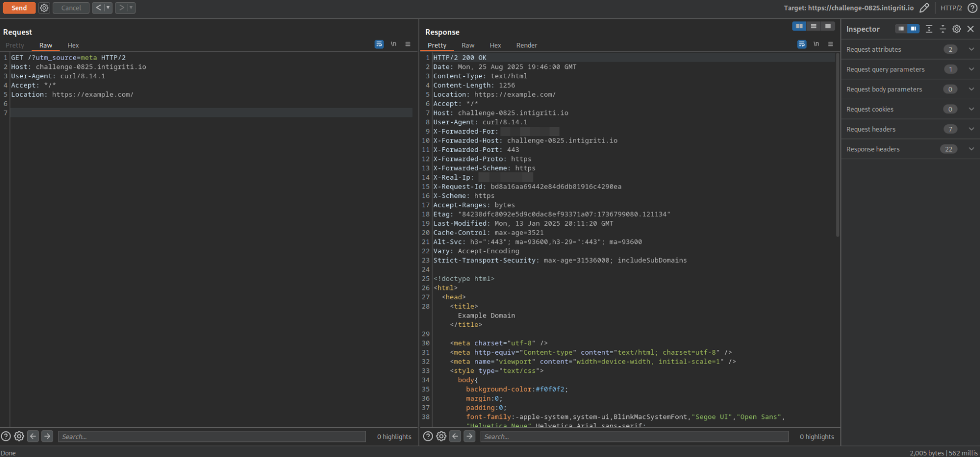Image resolution: width=980 pixels, height=457 pixels.
Task: Expand Response headers chevron
Action: coord(971,149)
